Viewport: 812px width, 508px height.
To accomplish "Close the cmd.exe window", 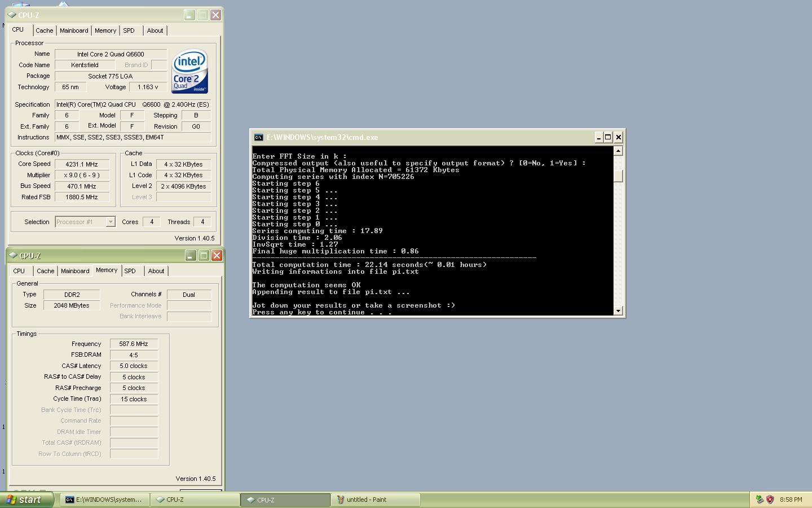I will tap(618, 137).
